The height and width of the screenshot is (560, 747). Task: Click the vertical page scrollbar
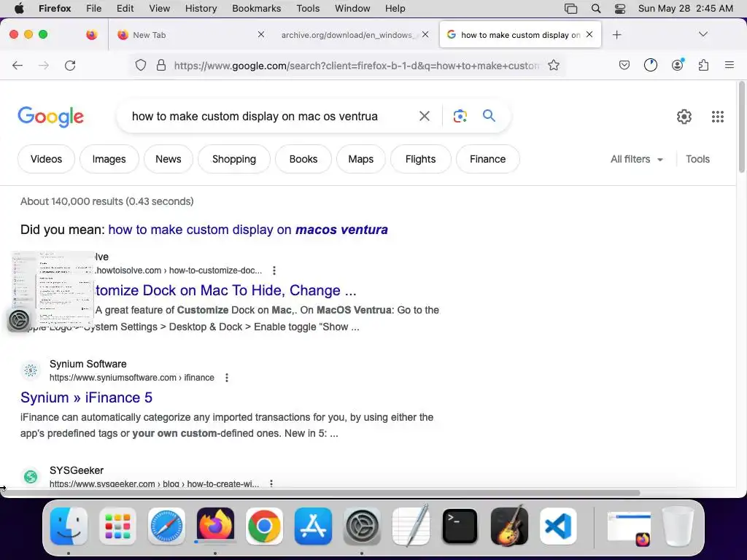click(741, 127)
